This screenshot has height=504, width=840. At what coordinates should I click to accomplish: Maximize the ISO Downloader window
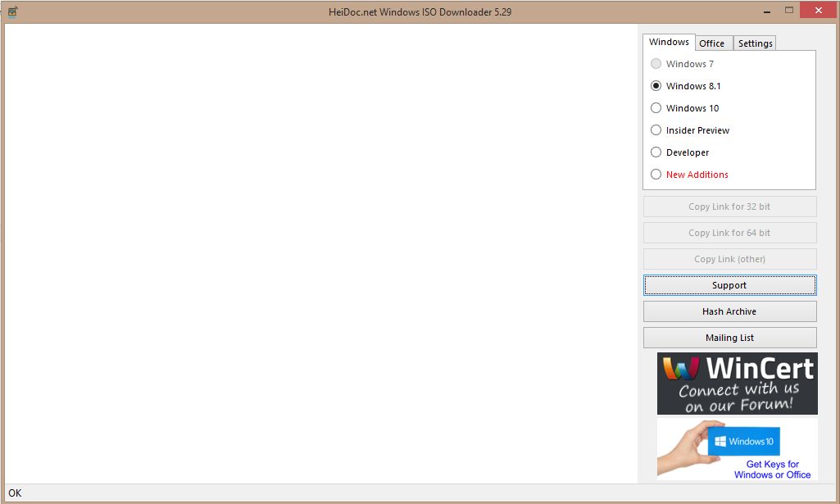(789, 10)
